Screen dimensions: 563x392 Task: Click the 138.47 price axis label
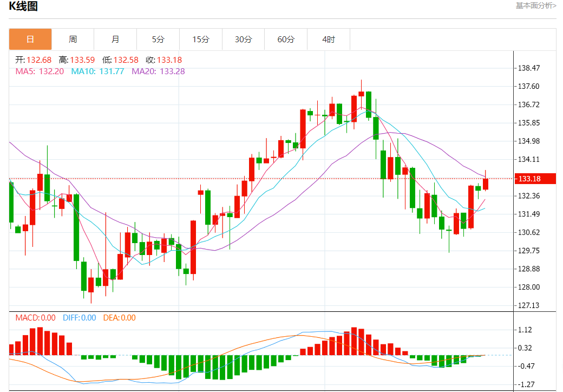(x=528, y=68)
